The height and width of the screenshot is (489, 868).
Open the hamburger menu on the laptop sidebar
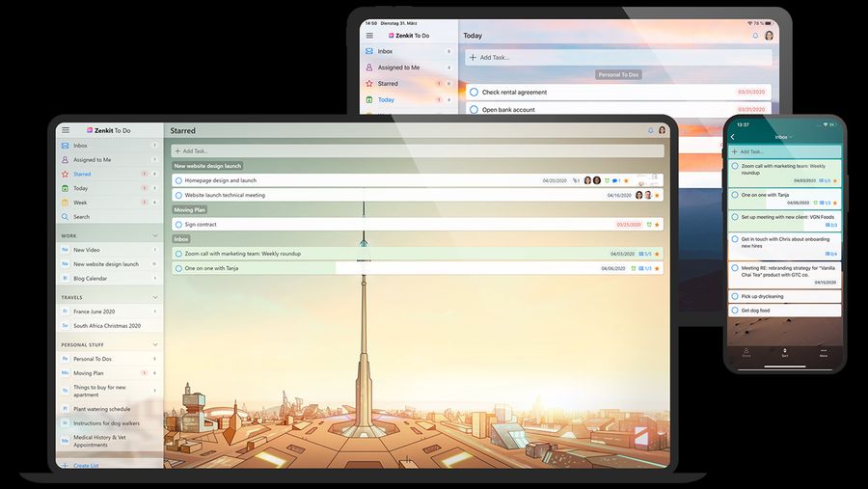point(66,130)
